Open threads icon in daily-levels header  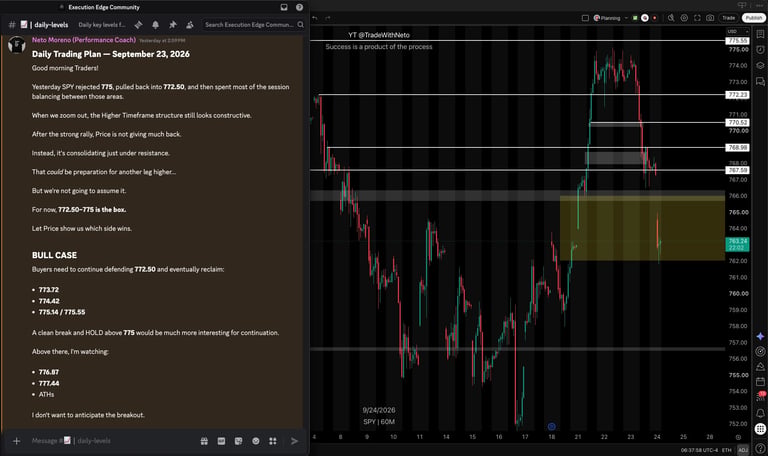[x=139, y=24]
